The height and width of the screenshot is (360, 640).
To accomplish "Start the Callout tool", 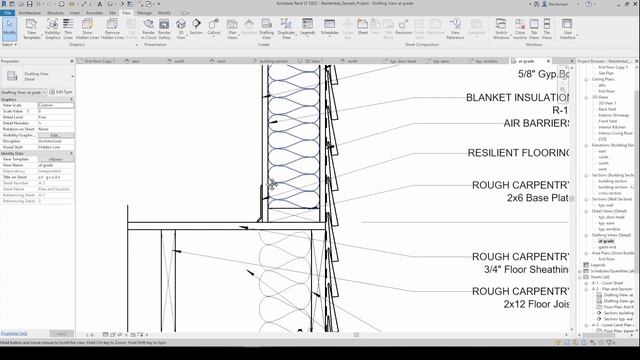I will point(213,28).
